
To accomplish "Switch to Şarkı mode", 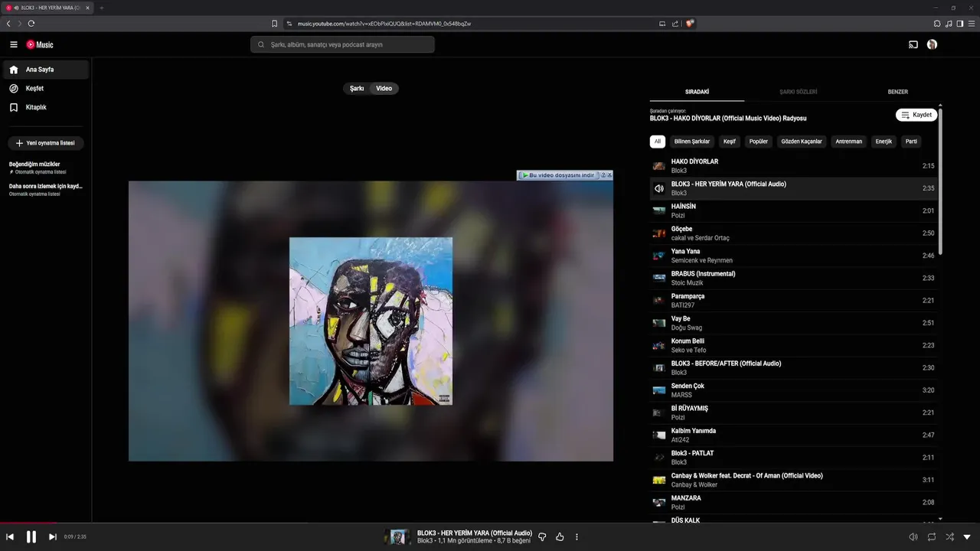I will [357, 89].
